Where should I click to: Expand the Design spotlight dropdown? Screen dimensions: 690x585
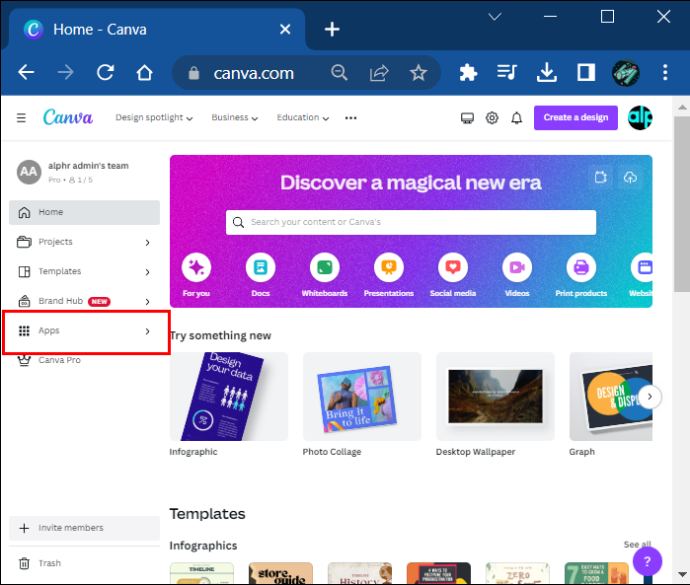pyautogui.click(x=154, y=118)
